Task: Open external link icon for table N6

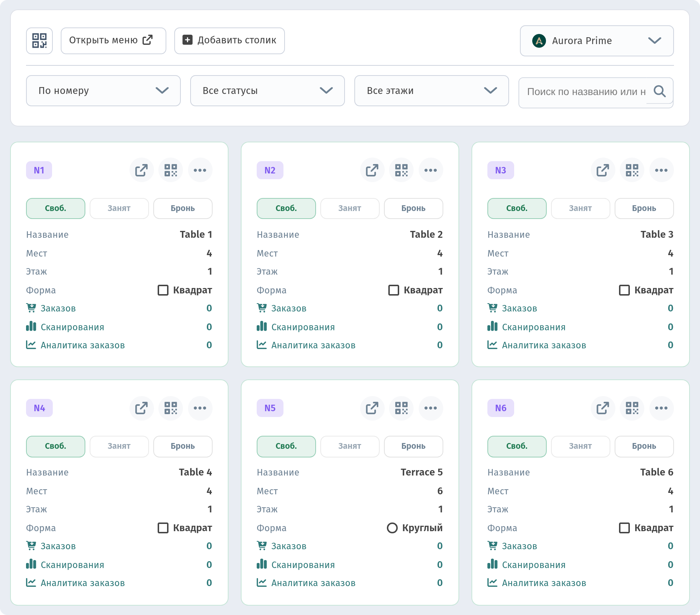Action: (603, 408)
